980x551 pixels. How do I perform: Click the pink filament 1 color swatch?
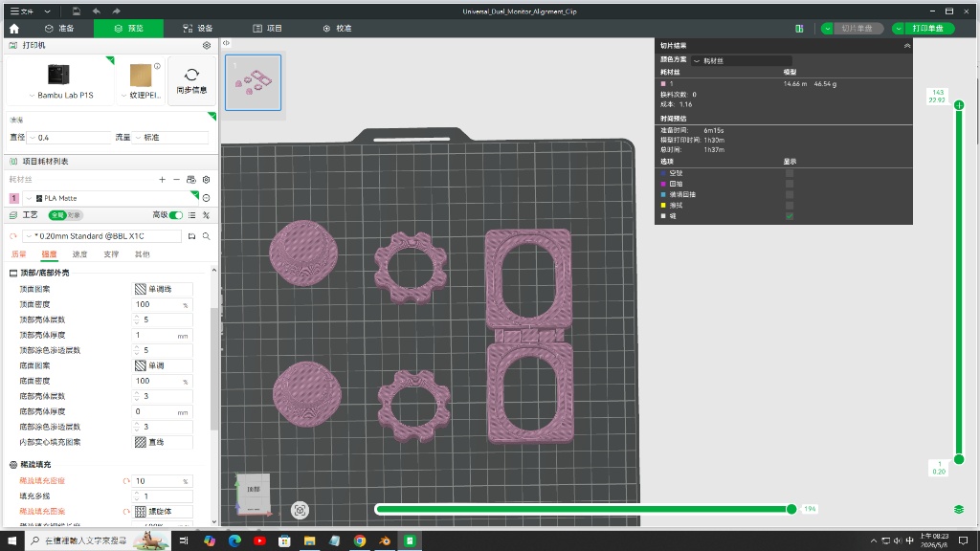(14, 198)
